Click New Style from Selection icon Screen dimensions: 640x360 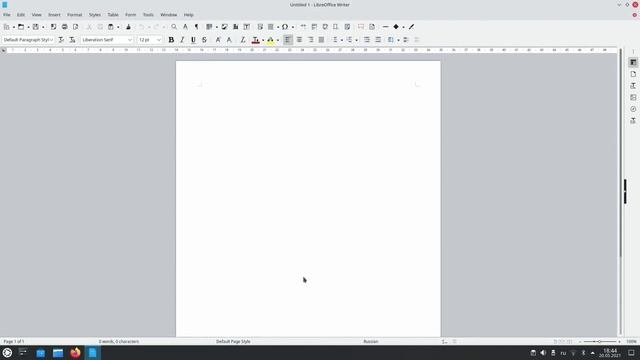72,40
